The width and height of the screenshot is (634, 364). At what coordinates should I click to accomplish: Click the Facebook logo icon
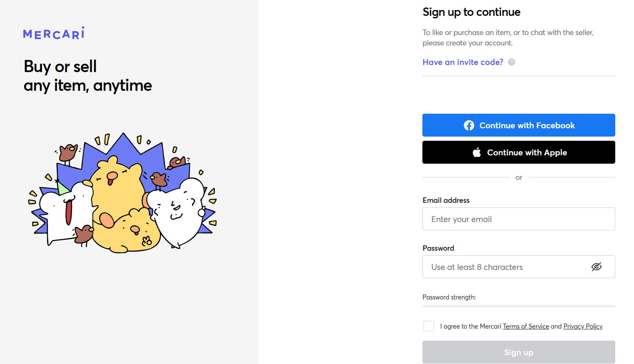(469, 125)
